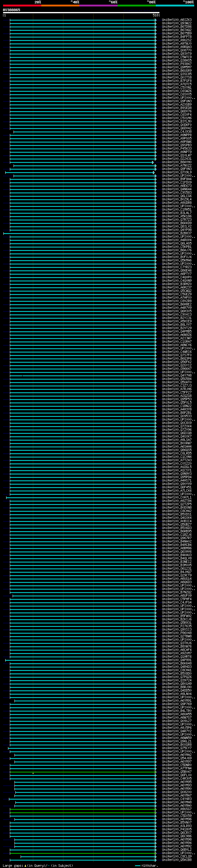This screenshot has width=197, height=868.
Task: Select hit label UniRef100_C5XYN1
Action: click(x=177, y=88)
